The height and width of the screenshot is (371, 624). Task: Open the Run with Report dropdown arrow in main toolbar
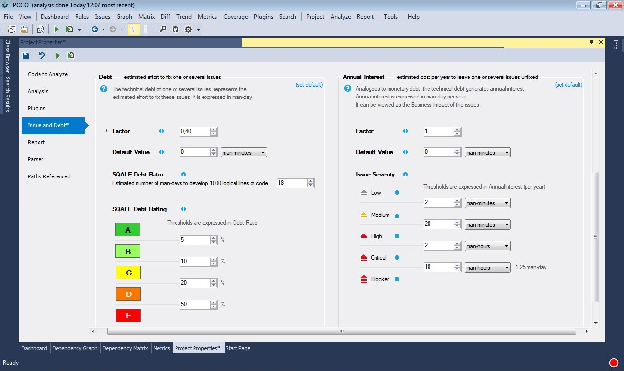click(x=80, y=29)
